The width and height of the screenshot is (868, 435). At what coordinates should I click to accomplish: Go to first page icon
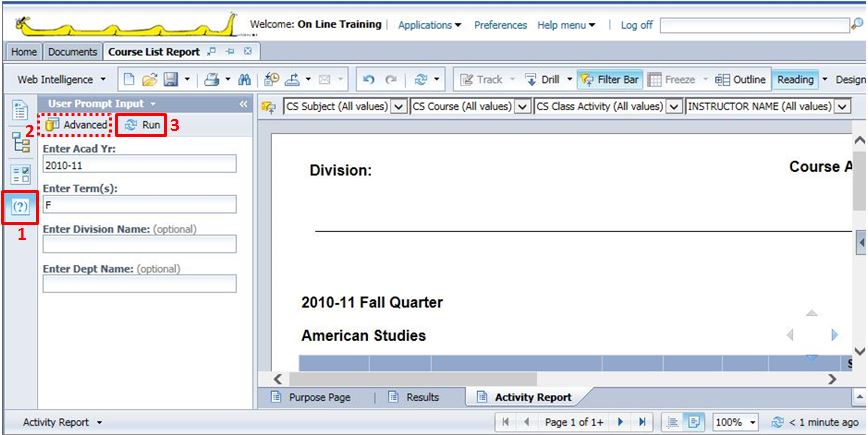point(505,422)
